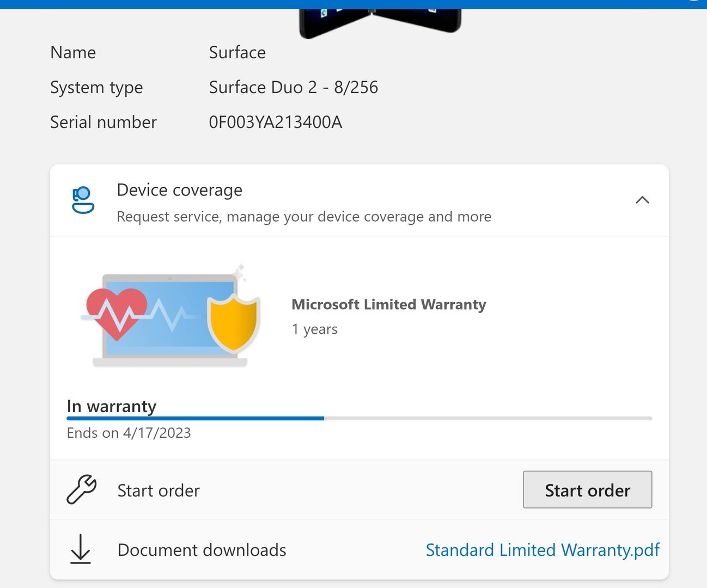The image size is (707, 588).
Task: Click the Device coverage heading
Action: 179,190
